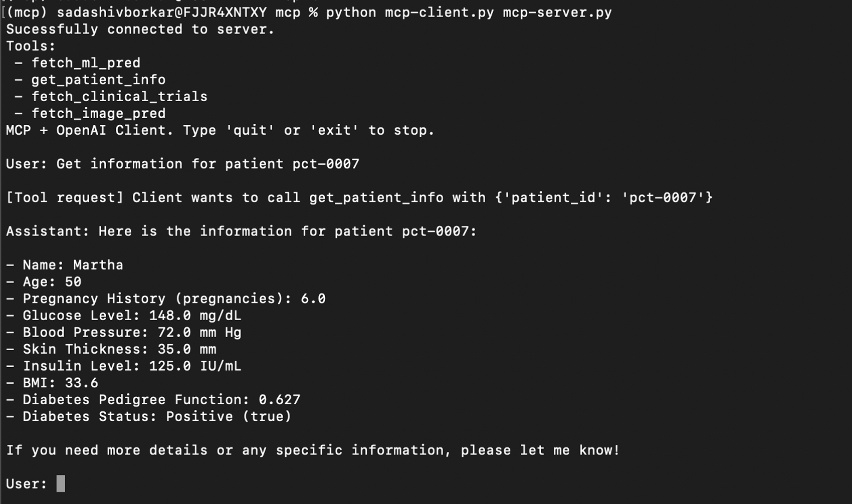Click the fetch_image_pred tool name
This screenshot has height=504, width=852.
point(98,114)
